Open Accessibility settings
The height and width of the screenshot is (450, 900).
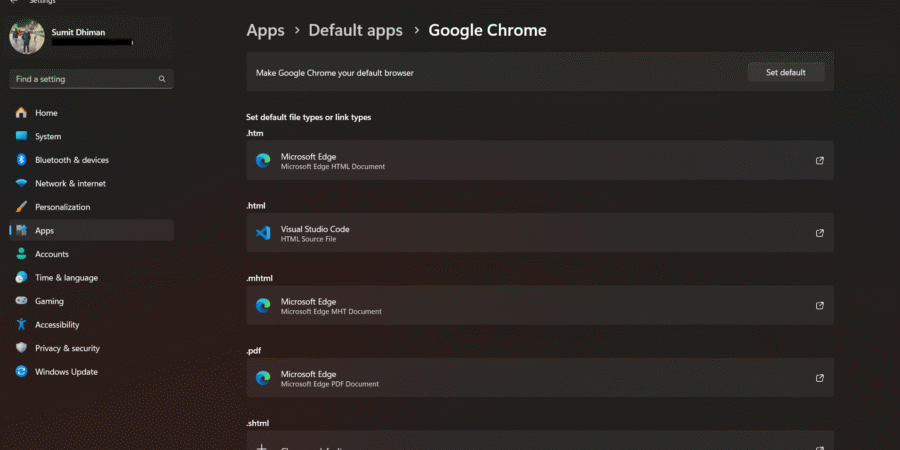coord(91,325)
